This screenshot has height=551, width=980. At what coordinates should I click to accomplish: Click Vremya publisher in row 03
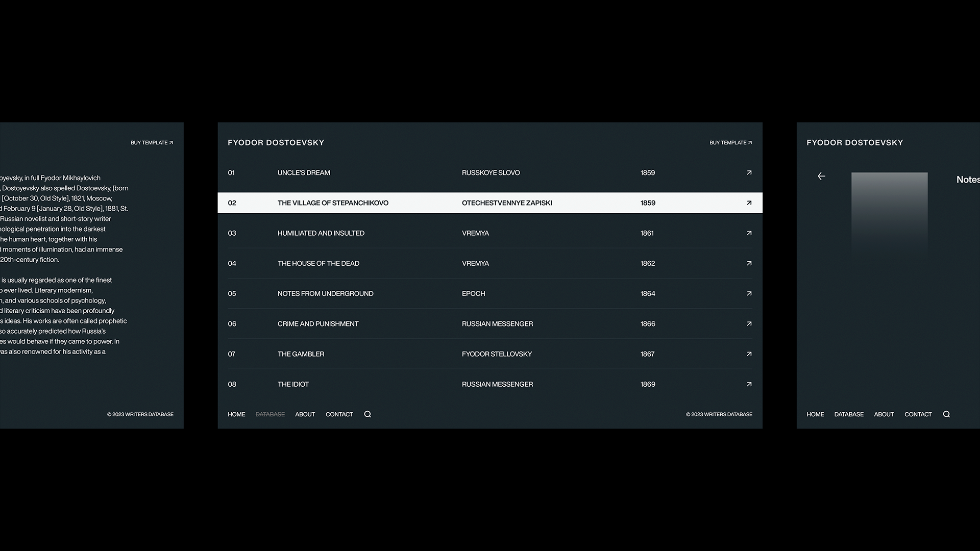(x=475, y=233)
